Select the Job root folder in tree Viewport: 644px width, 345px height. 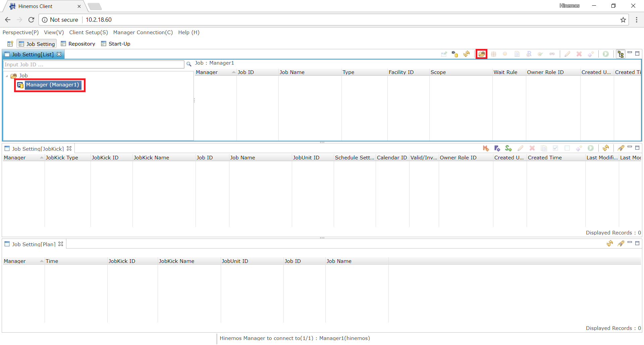(x=23, y=76)
